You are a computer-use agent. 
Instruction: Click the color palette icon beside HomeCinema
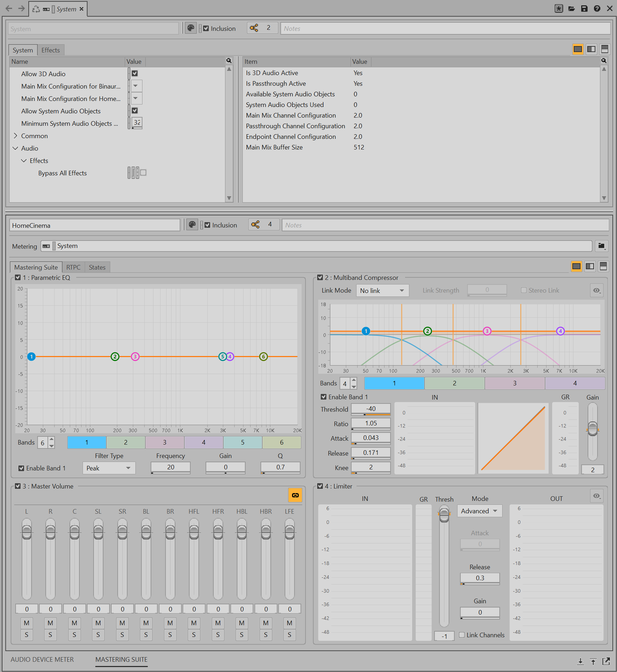(x=192, y=225)
